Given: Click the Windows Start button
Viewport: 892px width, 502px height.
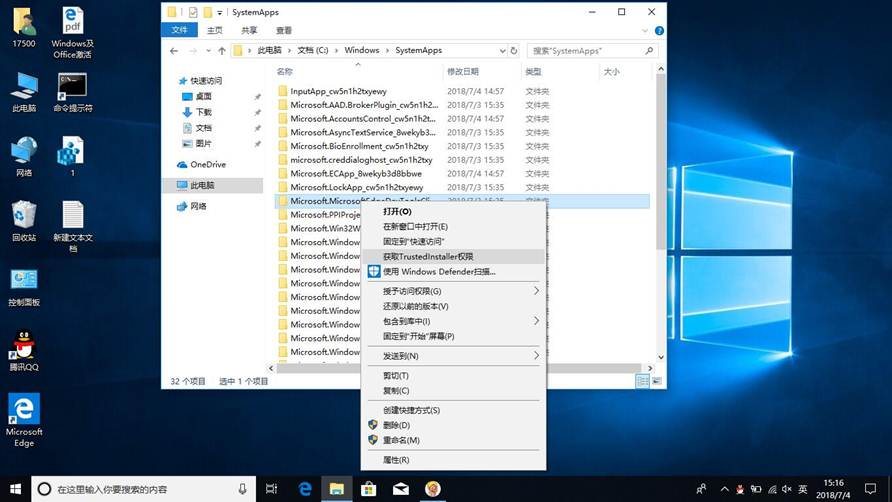Looking at the screenshot, I should (15, 489).
